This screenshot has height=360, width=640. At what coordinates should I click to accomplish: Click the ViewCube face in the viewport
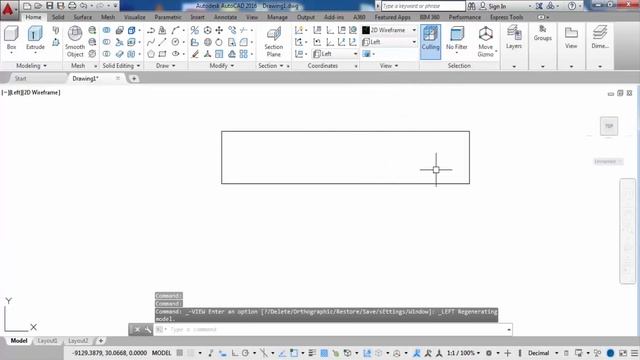(609, 126)
